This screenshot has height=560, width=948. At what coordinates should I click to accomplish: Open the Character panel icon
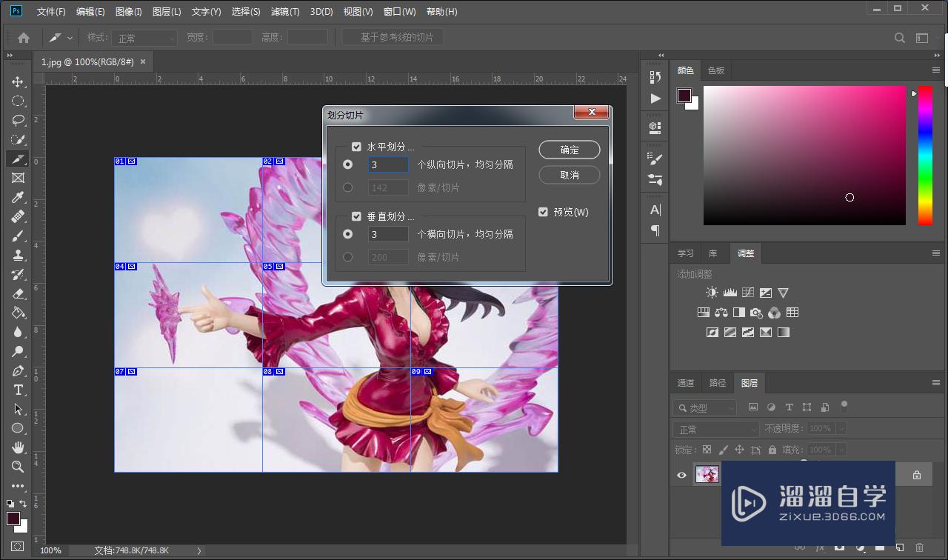(655, 210)
